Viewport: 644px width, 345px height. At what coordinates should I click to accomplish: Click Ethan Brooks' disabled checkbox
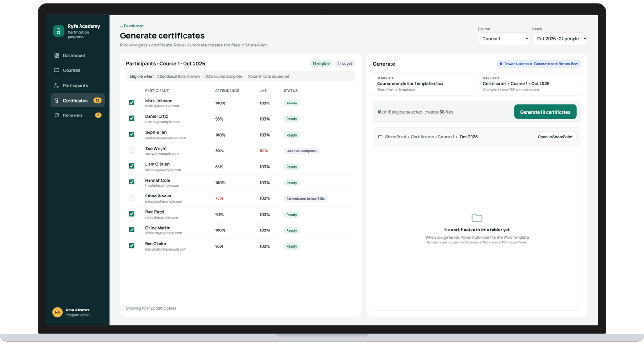(x=132, y=198)
